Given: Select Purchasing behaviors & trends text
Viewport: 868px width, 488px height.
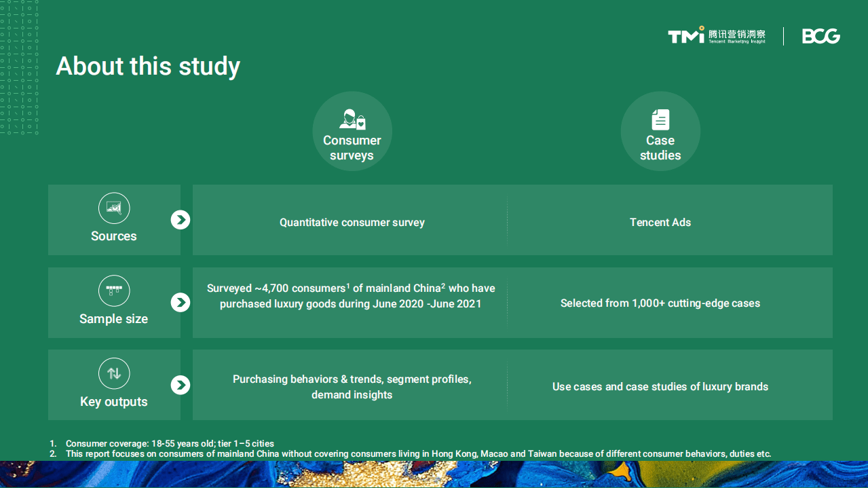Looking at the screenshot, I should (x=352, y=387).
